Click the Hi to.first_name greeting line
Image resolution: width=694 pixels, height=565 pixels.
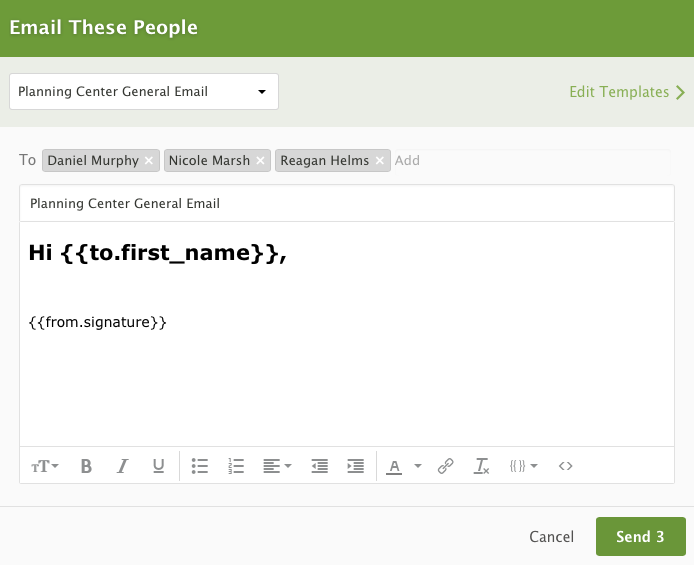(x=158, y=253)
